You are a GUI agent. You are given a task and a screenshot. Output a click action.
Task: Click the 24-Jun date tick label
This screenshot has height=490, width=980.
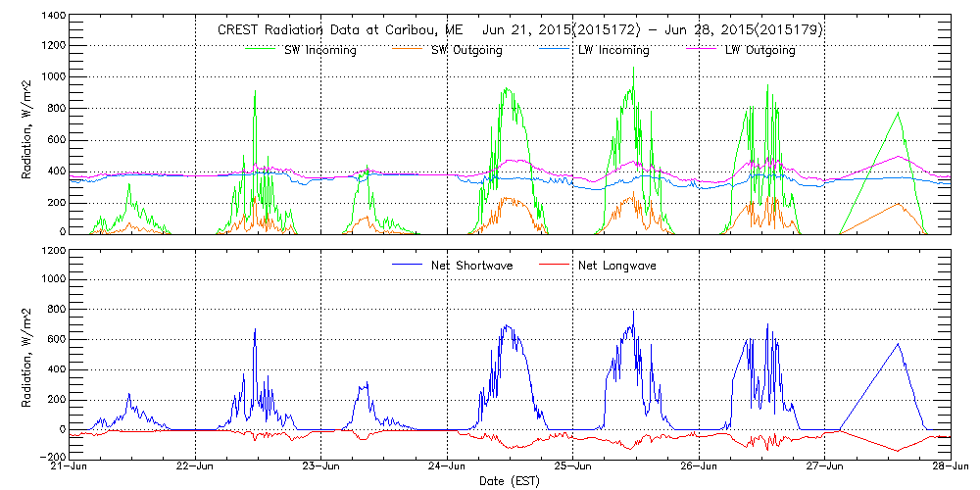[448, 467]
